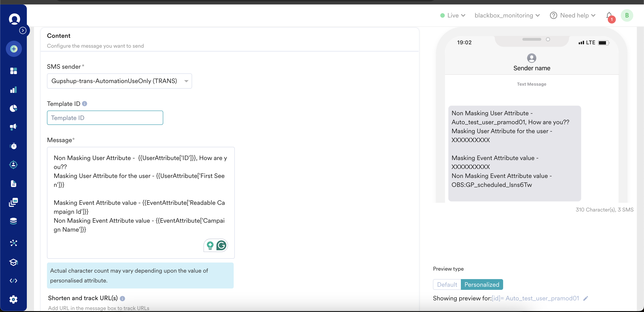Open the Need help menu

tap(573, 15)
